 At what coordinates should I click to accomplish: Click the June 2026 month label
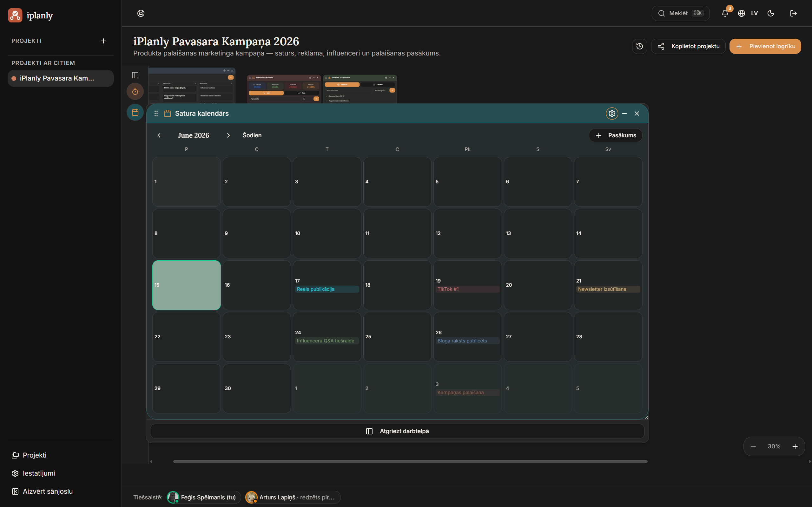[194, 135]
